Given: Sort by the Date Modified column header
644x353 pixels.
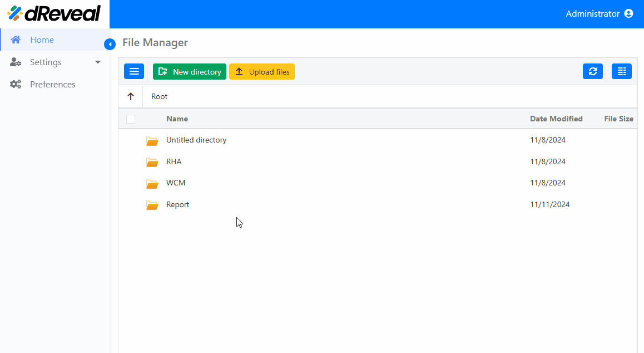Looking at the screenshot, I should (556, 119).
